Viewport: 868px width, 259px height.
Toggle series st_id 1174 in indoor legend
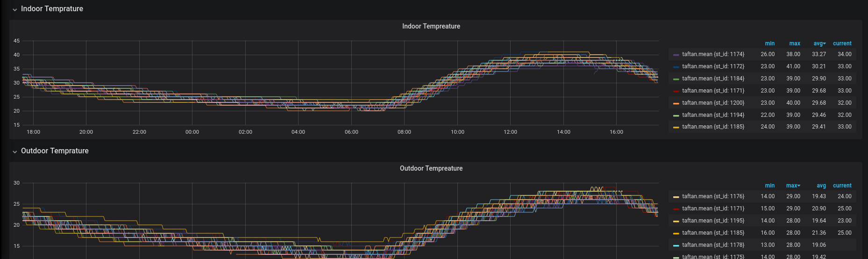coord(713,54)
